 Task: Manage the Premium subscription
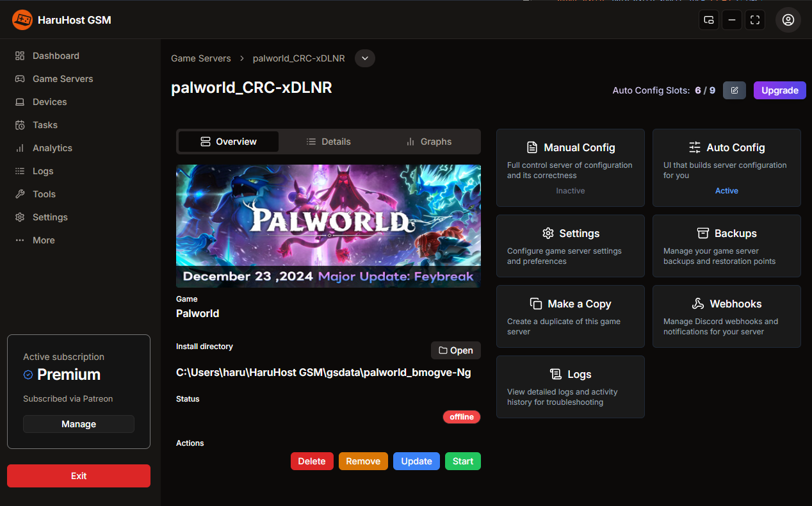click(79, 424)
